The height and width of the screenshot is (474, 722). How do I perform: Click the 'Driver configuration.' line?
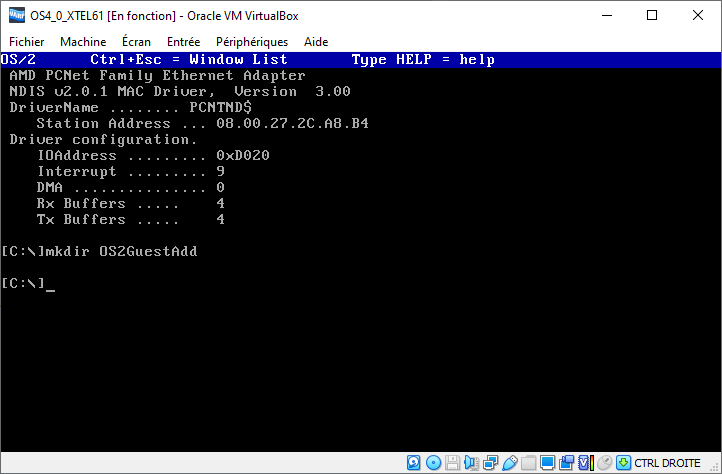coord(104,140)
